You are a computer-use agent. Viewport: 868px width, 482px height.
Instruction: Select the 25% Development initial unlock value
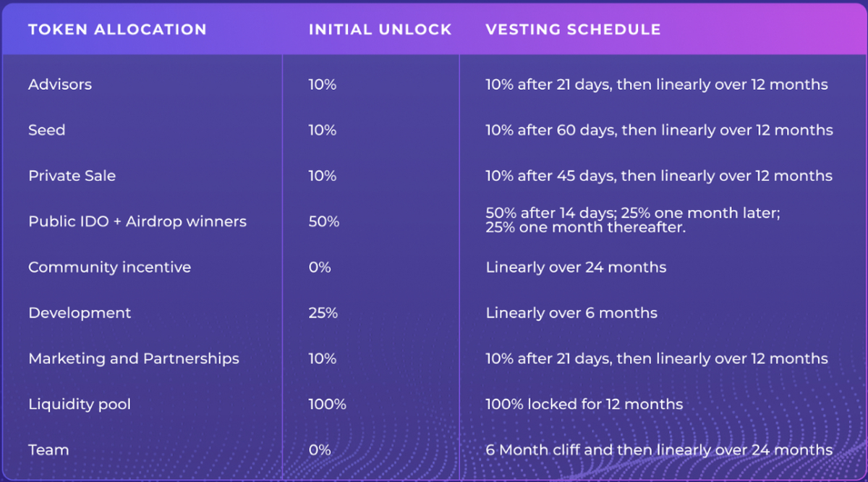point(323,313)
